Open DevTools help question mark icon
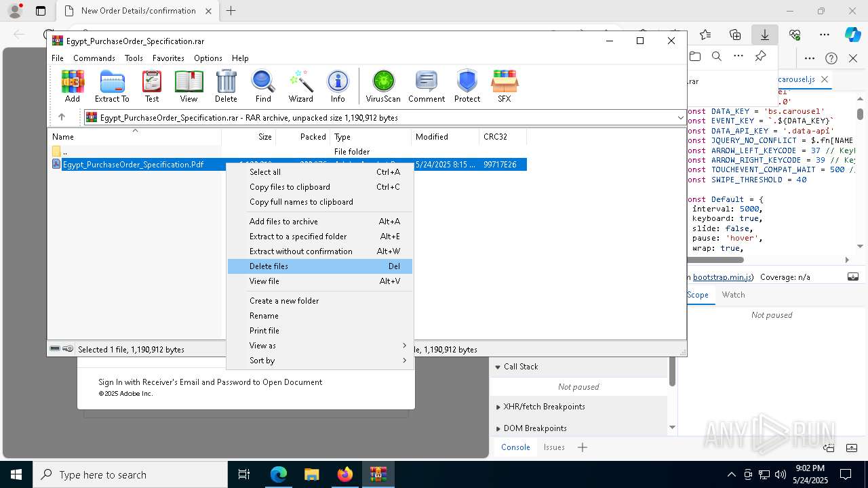This screenshot has width=868, height=488. (x=831, y=58)
